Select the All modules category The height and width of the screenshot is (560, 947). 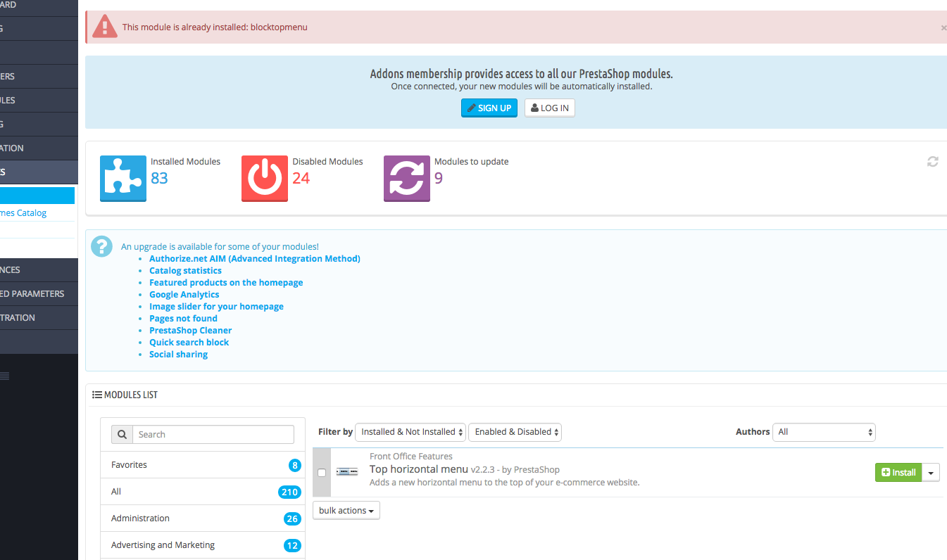(203, 492)
